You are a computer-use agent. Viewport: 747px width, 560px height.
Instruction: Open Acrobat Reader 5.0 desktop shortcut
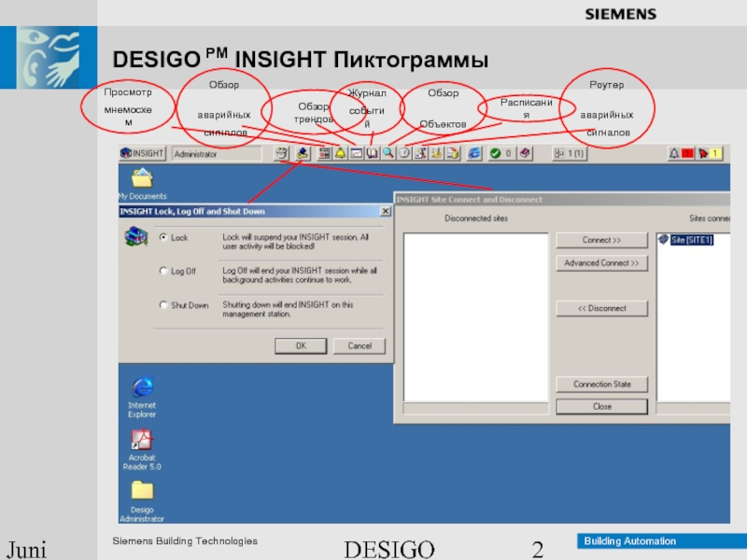(x=142, y=450)
